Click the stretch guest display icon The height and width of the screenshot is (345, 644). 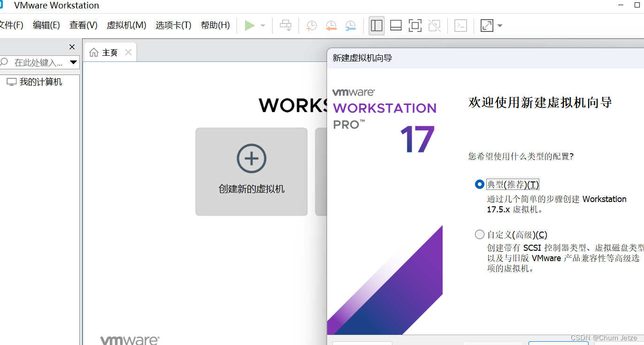point(487,25)
